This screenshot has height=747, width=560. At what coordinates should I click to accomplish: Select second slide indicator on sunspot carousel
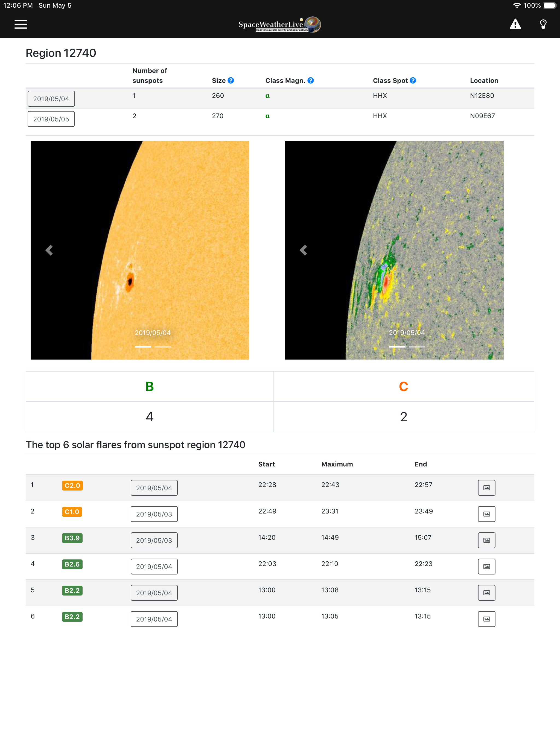click(x=162, y=346)
